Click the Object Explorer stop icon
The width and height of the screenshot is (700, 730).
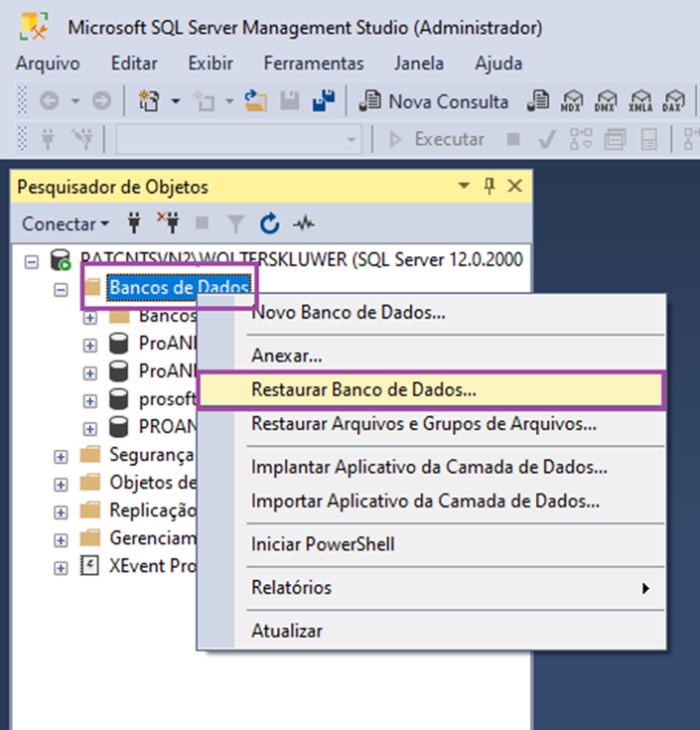(x=202, y=223)
